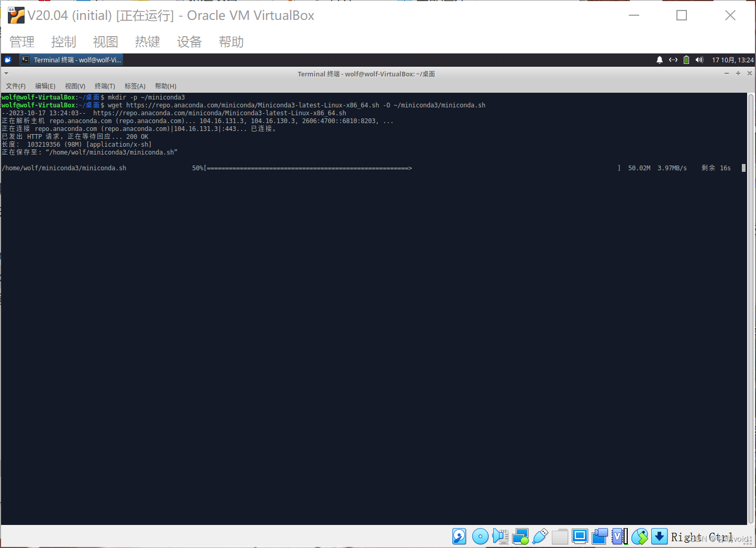Click the terminal vertical scrollbar
756x548 pixels.
tap(751, 308)
